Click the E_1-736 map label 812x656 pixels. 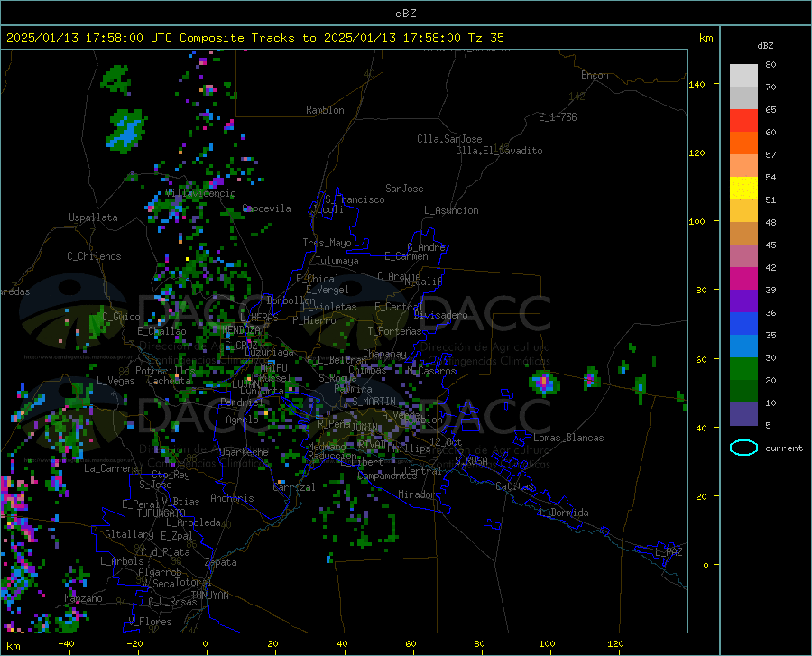(558, 117)
